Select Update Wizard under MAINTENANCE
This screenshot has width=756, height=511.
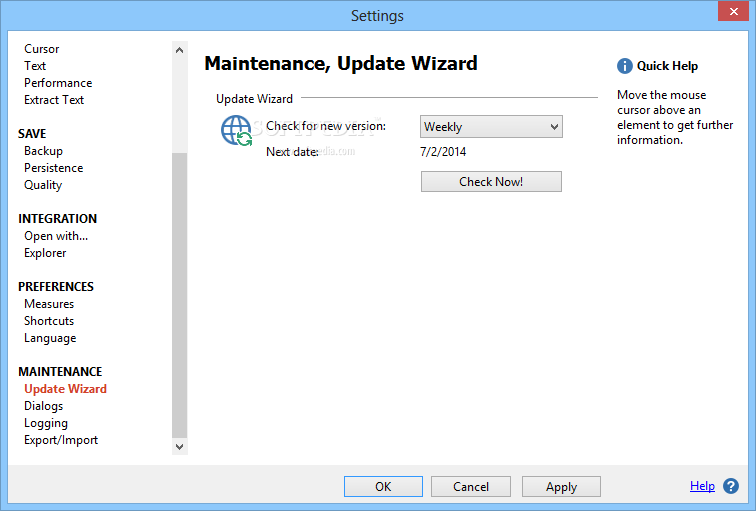(x=66, y=389)
